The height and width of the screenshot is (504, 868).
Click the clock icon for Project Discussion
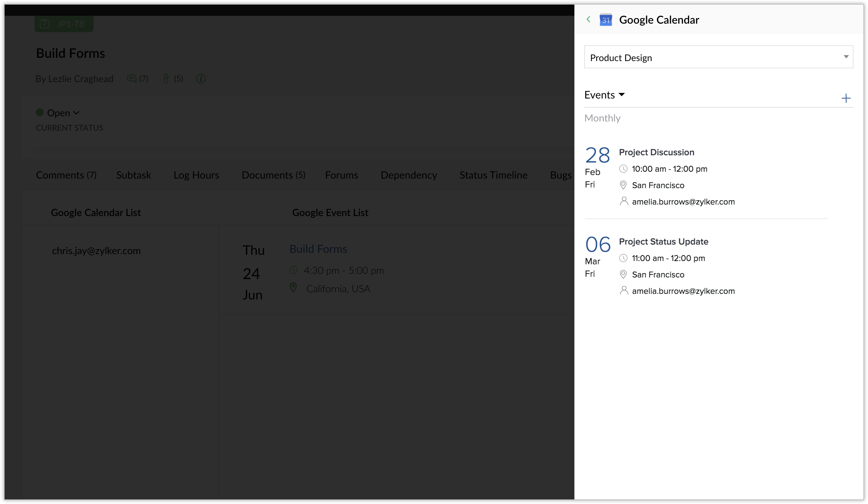coord(623,169)
